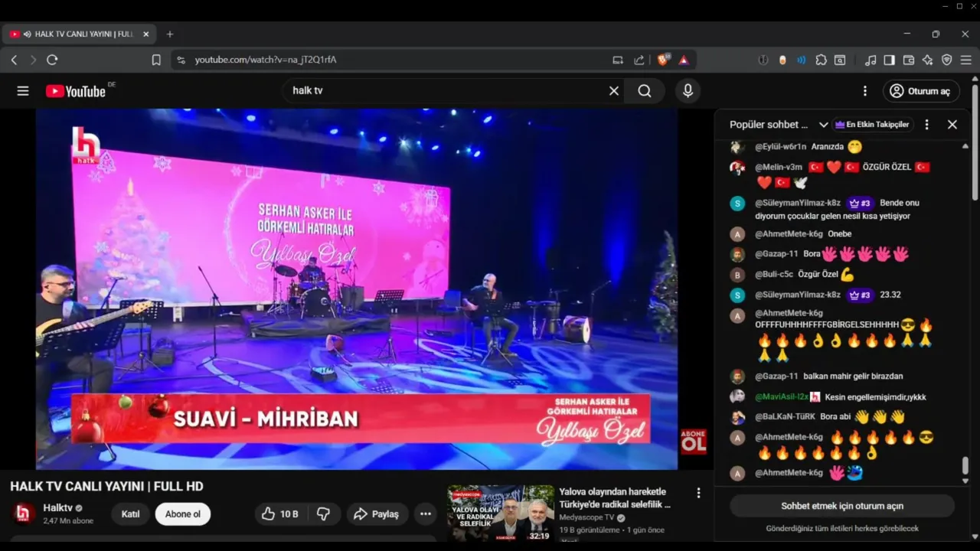Viewport: 980px width, 551px height.
Task: Click chat user @Buli-c5c
Action: click(x=773, y=274)
